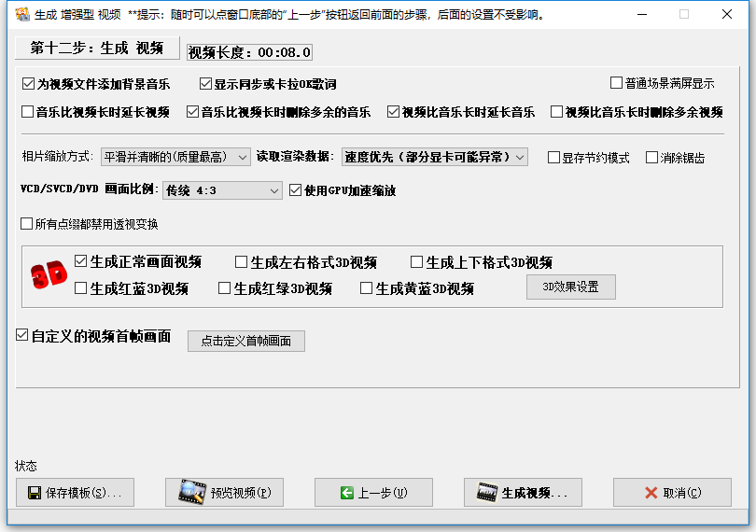Click 点击定义首帧画面 button

[x=245, y=341]
